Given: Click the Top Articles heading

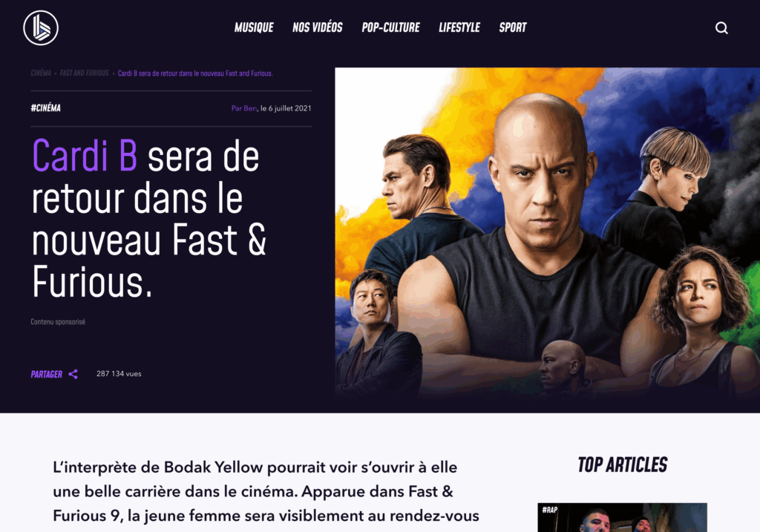Looking at the screenshot, I should (623, 464).
